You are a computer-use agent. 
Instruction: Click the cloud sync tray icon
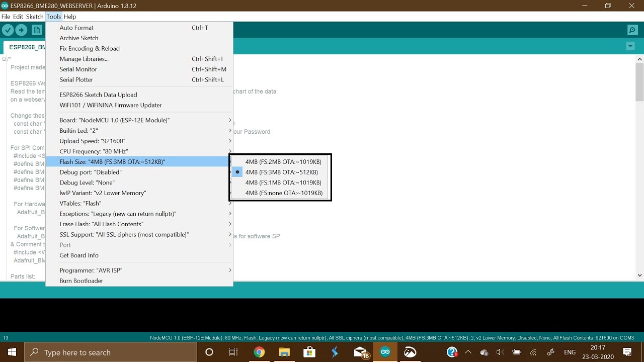[484, 352]
